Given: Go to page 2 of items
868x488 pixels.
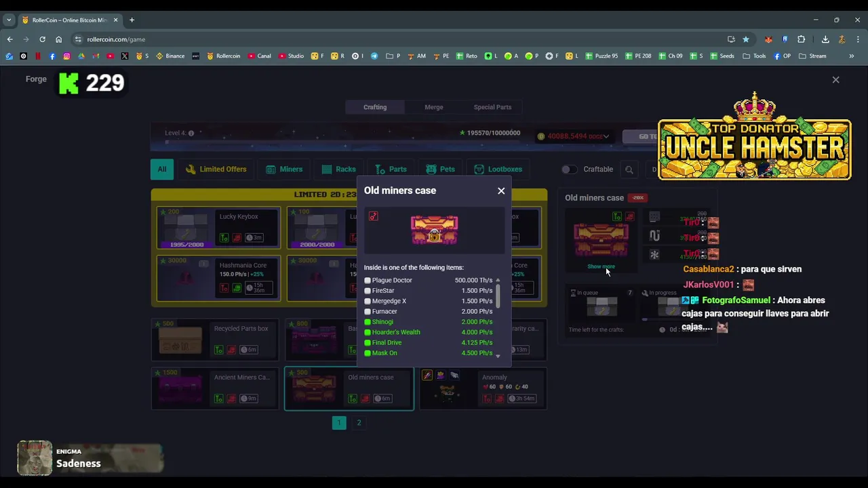Looking at the screenshot, I should 359,423.
